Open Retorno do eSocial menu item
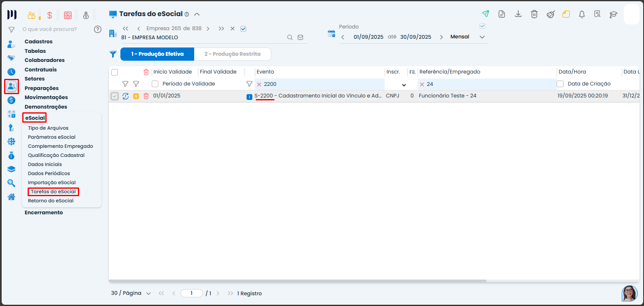Screen dimensions: 644x306 (x=51, y=201)
